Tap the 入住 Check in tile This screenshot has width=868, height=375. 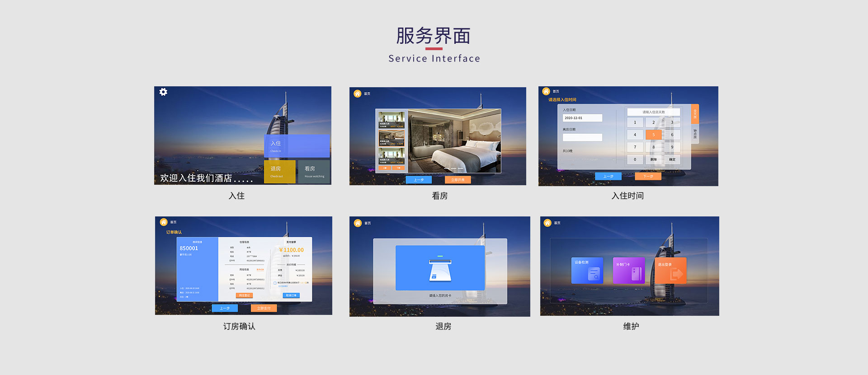297,146
